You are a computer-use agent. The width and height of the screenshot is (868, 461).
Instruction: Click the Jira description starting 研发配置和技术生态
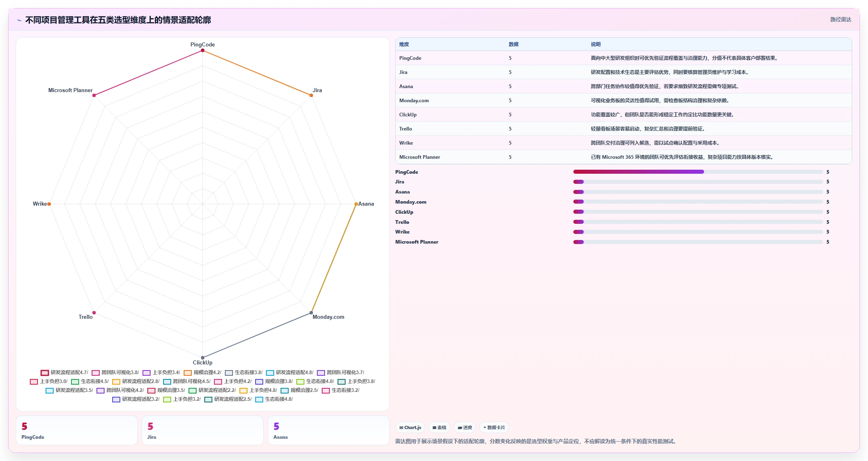point(670,72)
